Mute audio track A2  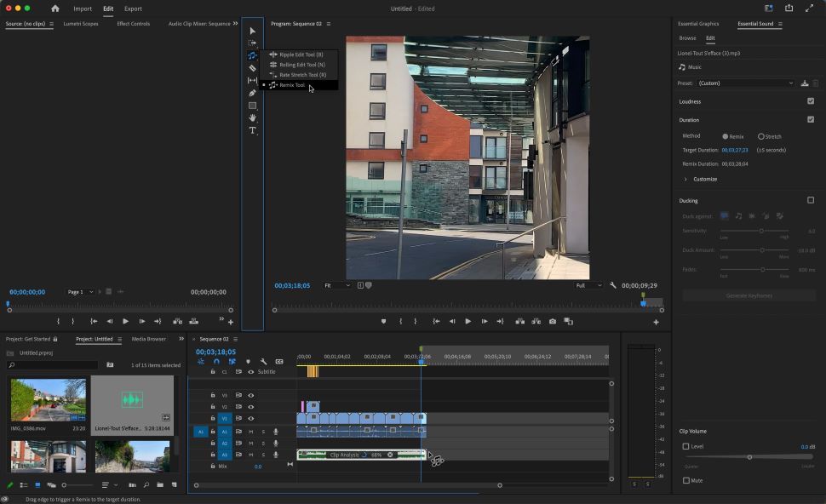pyautogui.click(x=250, y=444)
